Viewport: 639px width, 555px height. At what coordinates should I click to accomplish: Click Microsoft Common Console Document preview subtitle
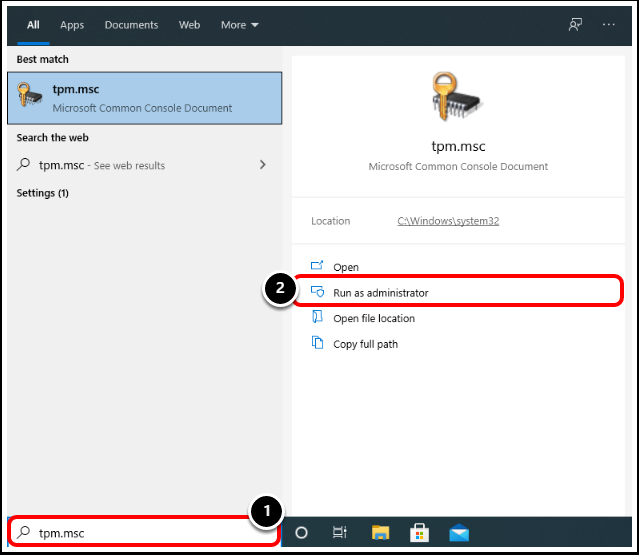pos(458,166)
